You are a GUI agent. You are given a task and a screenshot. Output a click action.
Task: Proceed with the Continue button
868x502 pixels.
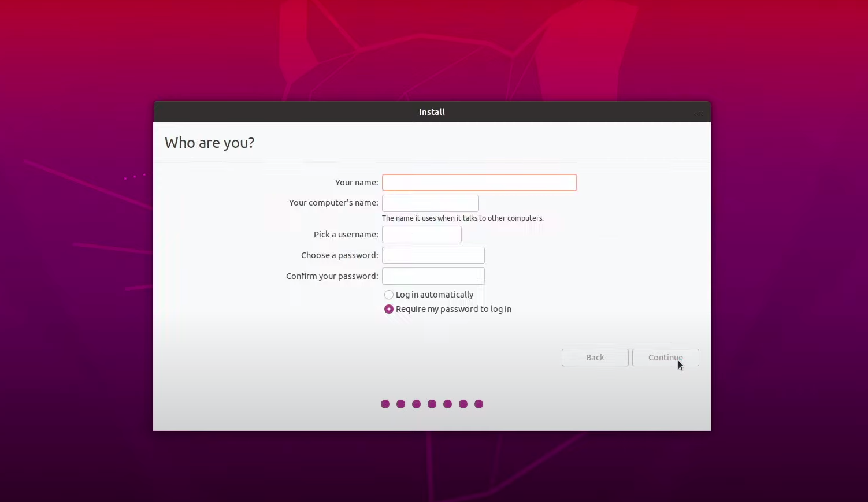[665, 358]
